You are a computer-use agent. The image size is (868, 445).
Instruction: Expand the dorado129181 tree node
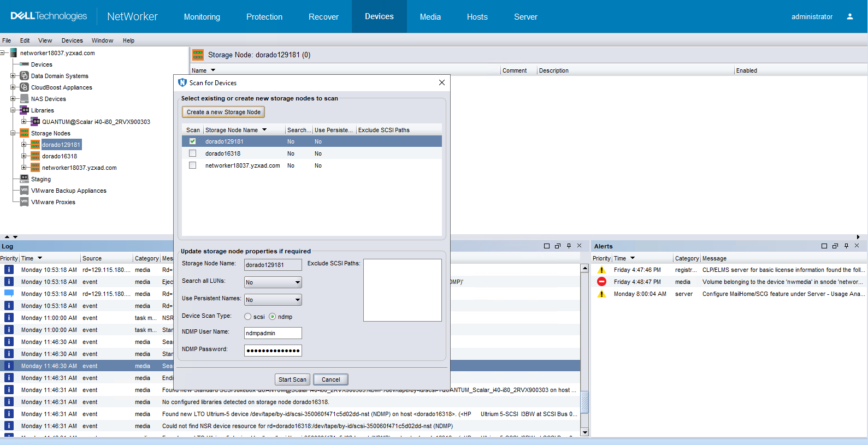coord(23,145)
